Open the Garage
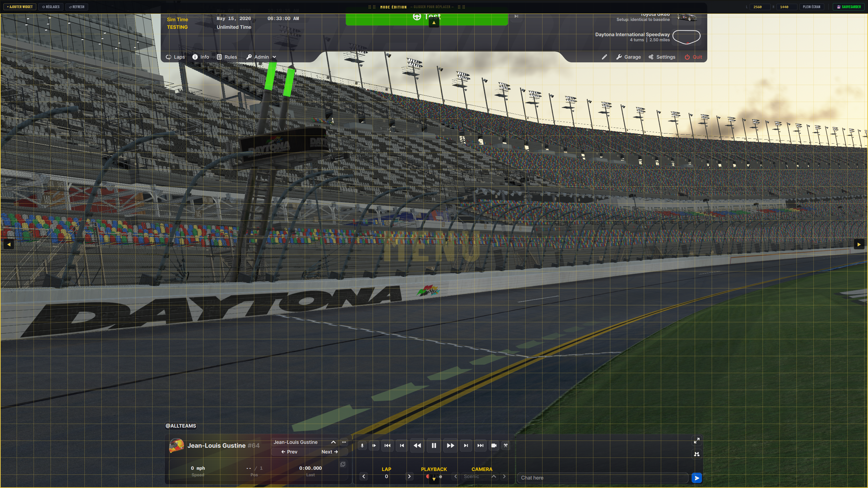The image size is (868, 488). point(628,57)
